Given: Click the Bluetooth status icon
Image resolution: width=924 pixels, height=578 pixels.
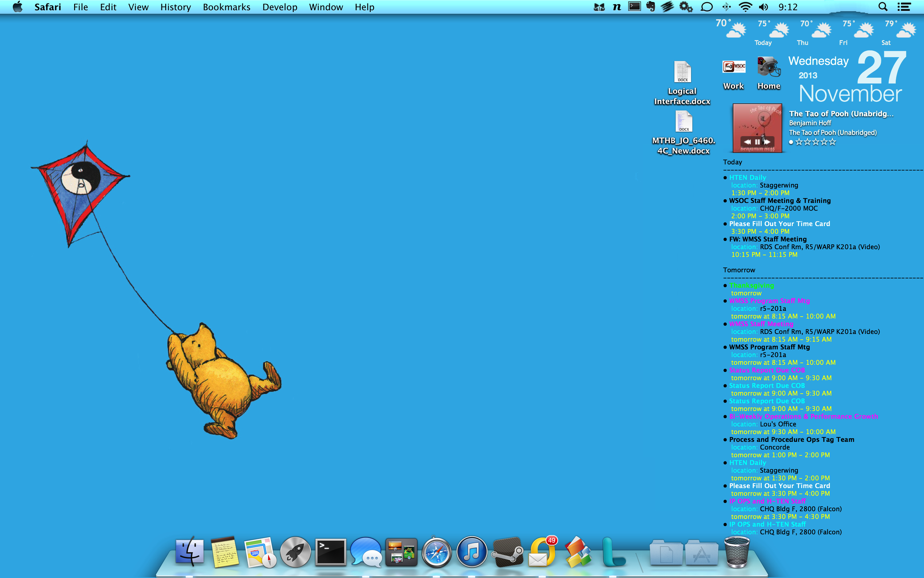Looking at the screenshot, I should click(727, 7).
